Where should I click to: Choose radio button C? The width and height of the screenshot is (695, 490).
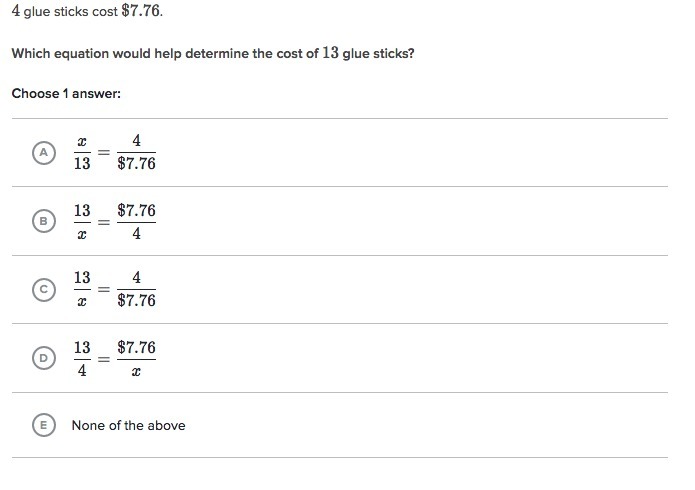pyautogui.click(x=42, y=290)
